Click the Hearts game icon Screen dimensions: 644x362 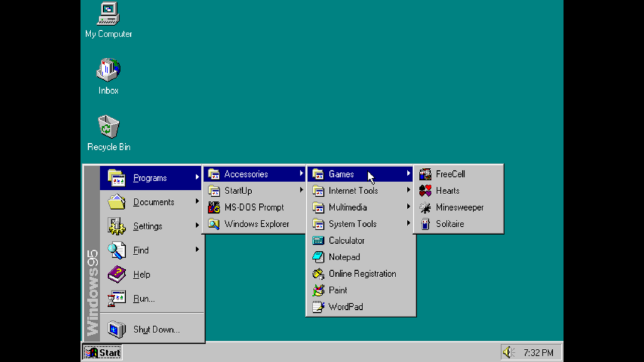[425, 190]
